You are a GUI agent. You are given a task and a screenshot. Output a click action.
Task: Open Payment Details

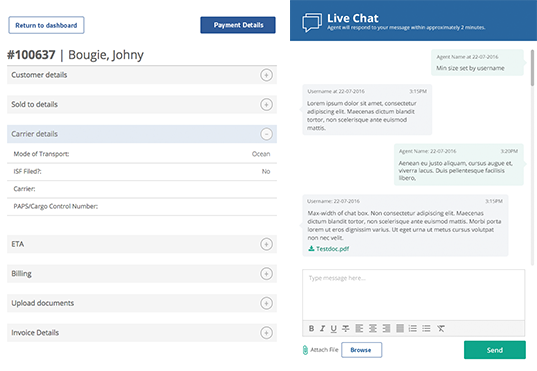(x=238, y=25)
